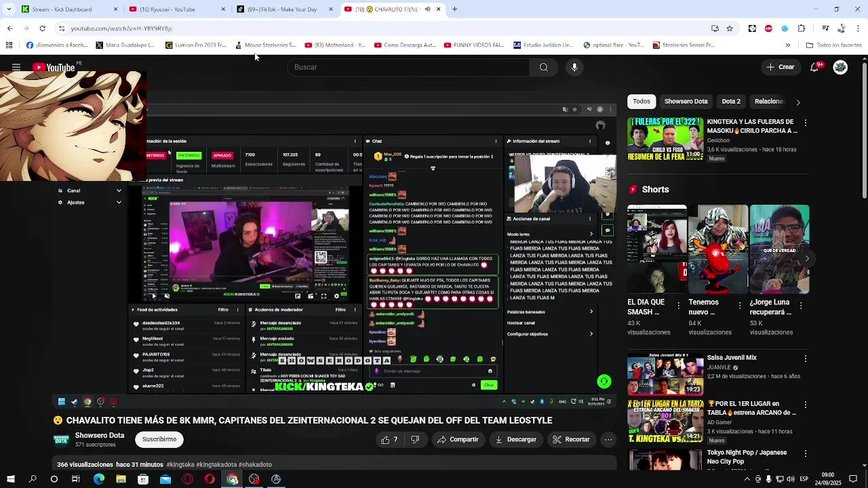Open options for POR EL 1ER LUGAR video
868x488 pixels.
coord(805,405)
